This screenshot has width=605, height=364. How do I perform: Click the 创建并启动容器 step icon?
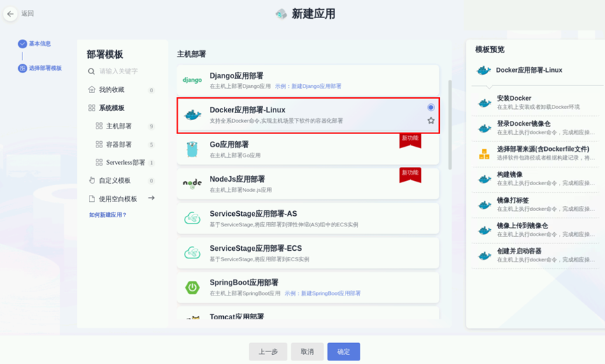tap(484, 256)
